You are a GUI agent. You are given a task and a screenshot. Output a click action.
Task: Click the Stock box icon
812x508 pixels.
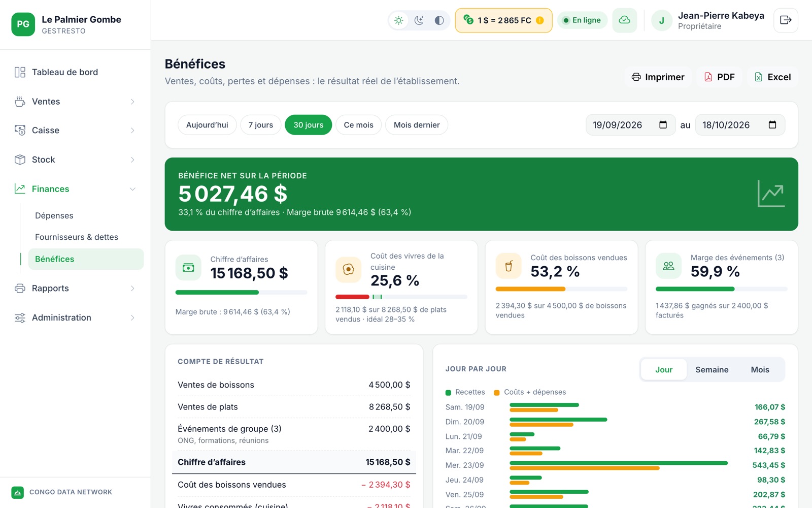click(20, 160)
